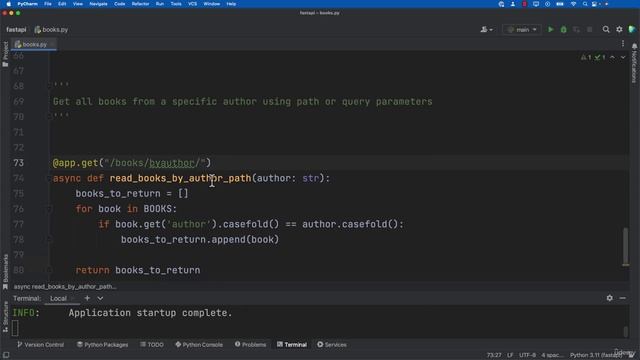Open the Notifications tool window on the right strip
This screenshot has height=360, width=640.
click(634, 63)
